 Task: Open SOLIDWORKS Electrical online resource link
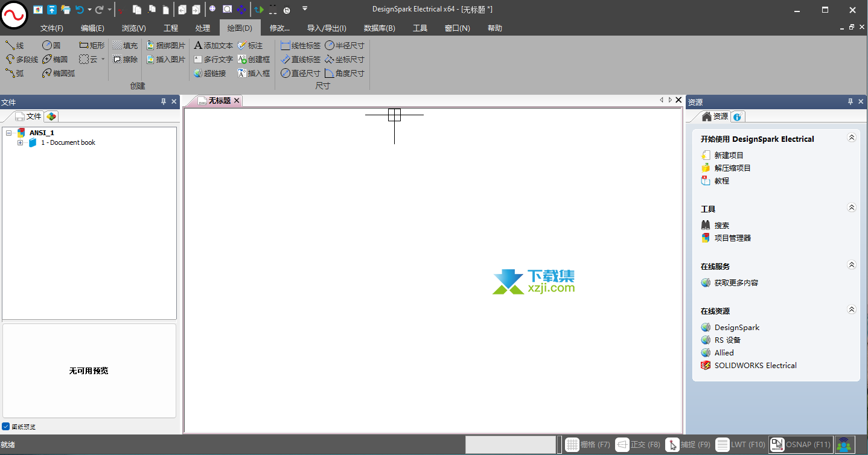coord(755,366)
